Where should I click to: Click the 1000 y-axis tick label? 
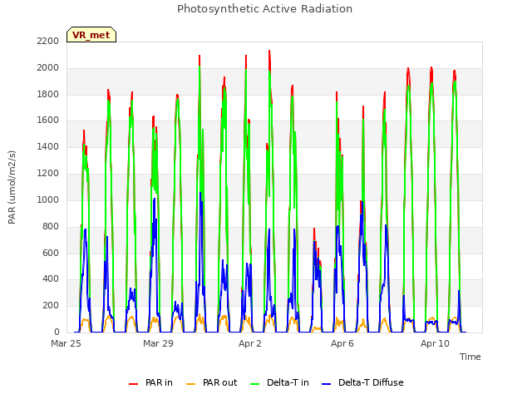point(48,199)
